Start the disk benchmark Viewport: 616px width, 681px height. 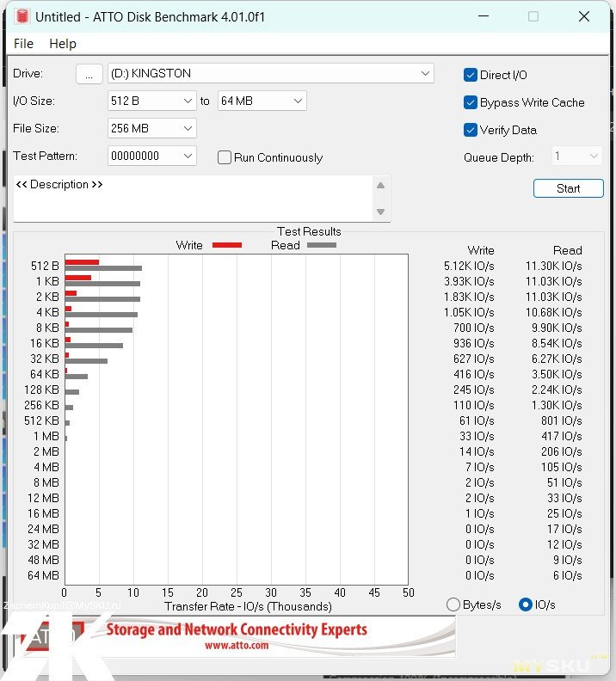click(x=568, y=188)
